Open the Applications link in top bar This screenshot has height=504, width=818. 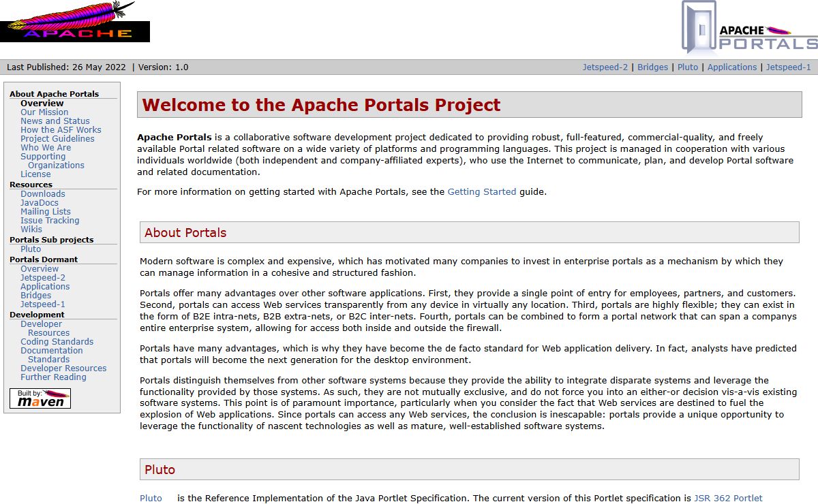[732, 67]
